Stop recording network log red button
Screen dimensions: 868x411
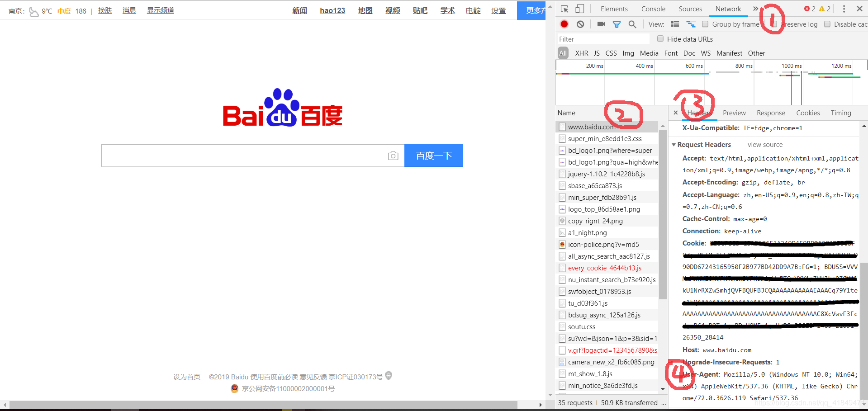(x=564, y=24)
